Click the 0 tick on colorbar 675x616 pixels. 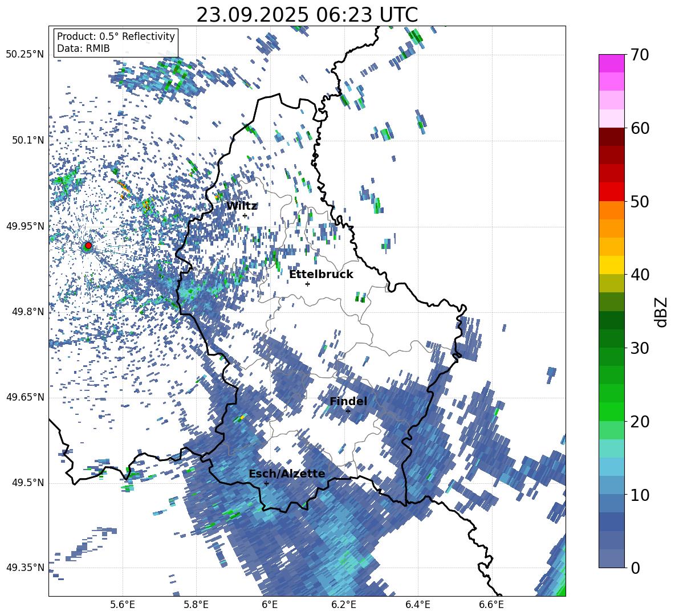(635, 568)
